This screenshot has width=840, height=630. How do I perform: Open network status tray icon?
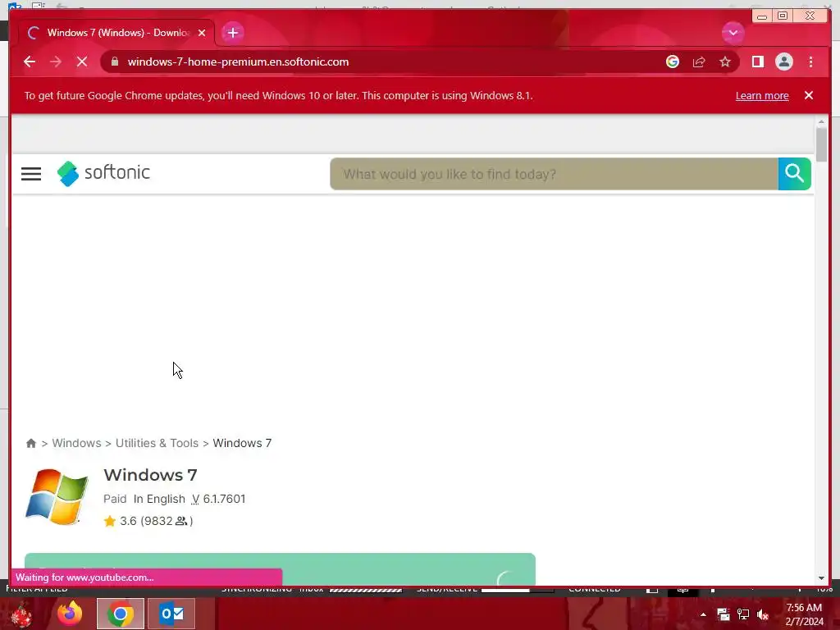(743, 614)
